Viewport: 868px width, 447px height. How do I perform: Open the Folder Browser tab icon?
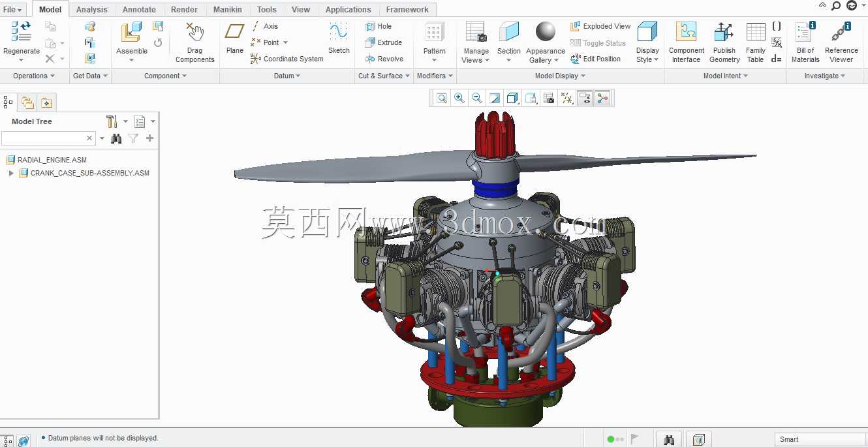27,102
